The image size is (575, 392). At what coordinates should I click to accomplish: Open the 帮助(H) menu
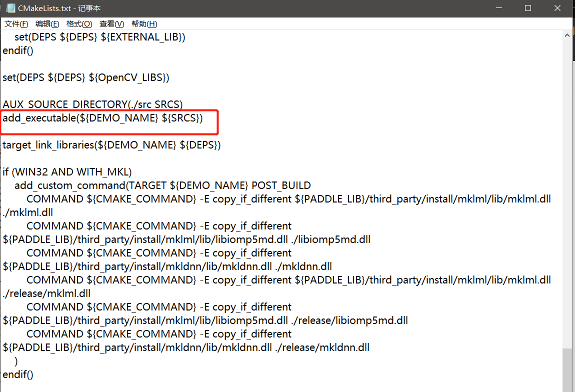tap(144, 24)
